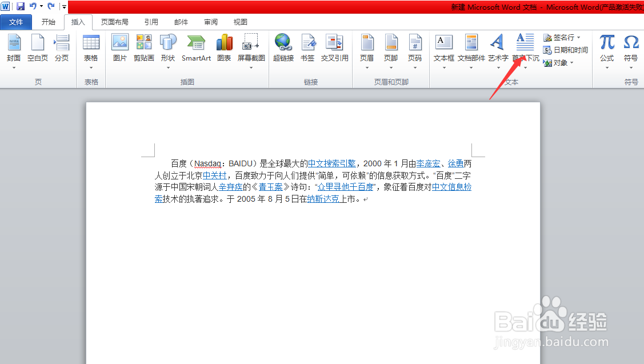Open the 形状 shapes gallery icon
Screen dimensions: 644x364
click(168, 43)
